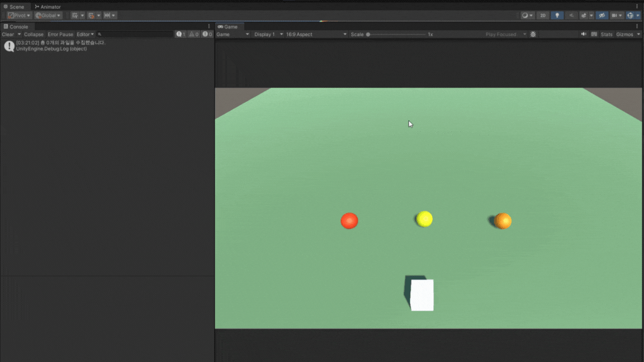Viewport: 644px width, 362px height.
Task: Open the Console panel more-options menu
Action: 209,27
